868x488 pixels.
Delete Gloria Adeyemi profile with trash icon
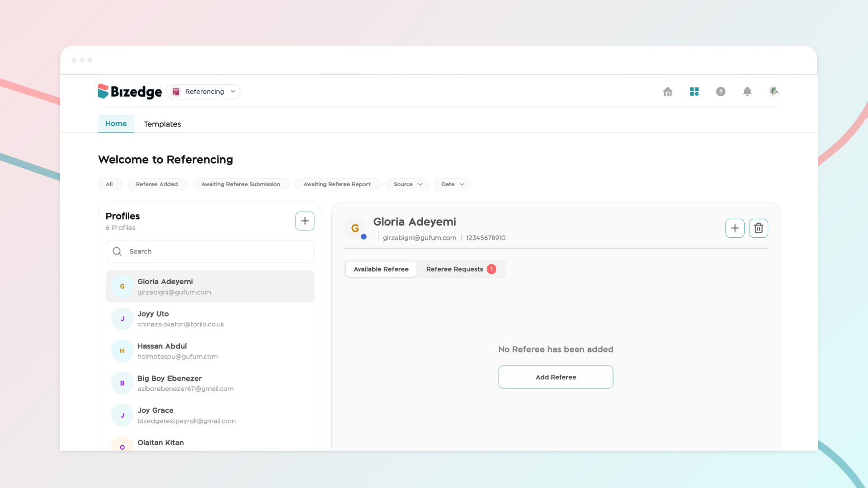point(759,228)
